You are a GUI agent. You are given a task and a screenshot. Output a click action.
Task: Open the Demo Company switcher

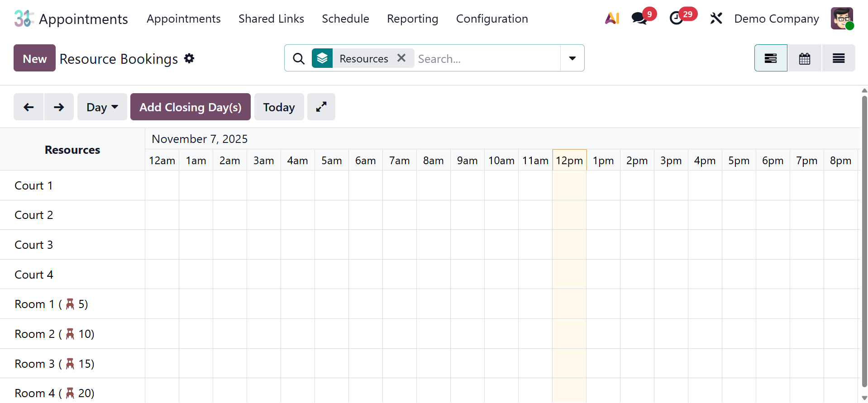click(777, 19)
